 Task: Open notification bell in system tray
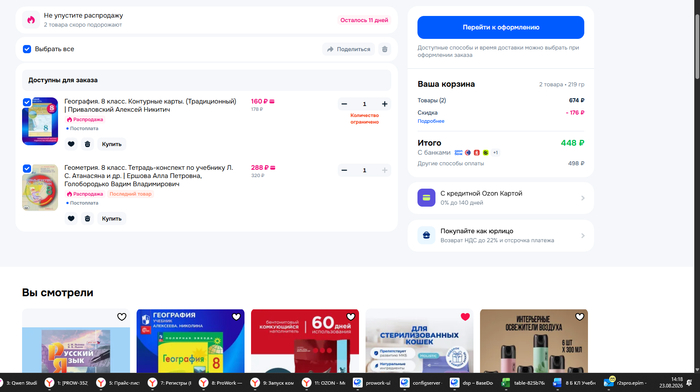(690, 383)
